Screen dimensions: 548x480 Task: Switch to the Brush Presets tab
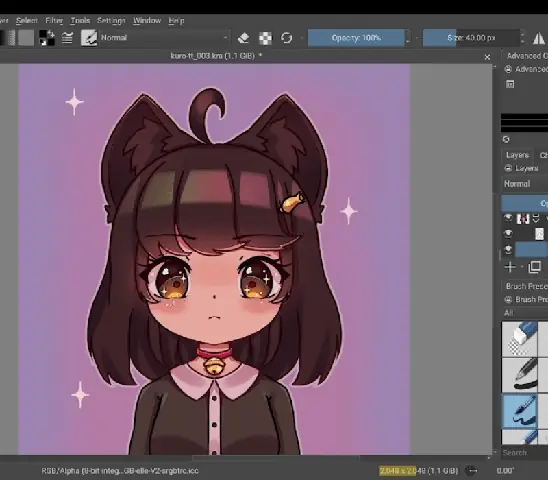(x=526, y=286)
